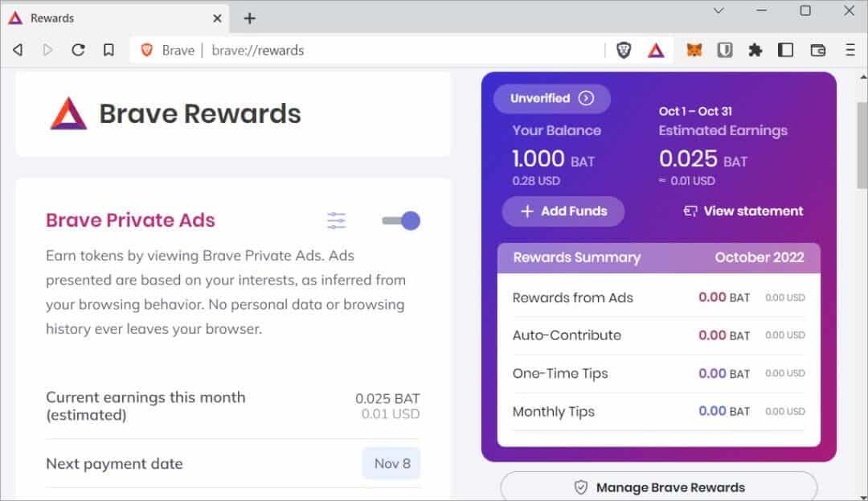This screenshot has height=501, width=868.
Task: Select the Rewards browser tab
Action: click(115, 18)
